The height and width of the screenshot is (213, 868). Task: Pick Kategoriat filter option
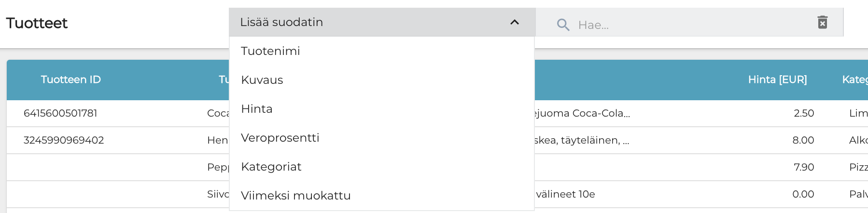click(271, 167)
